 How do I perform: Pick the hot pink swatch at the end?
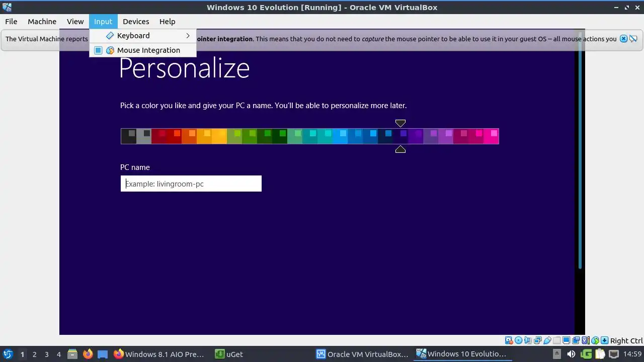click(x=491, y=136)
